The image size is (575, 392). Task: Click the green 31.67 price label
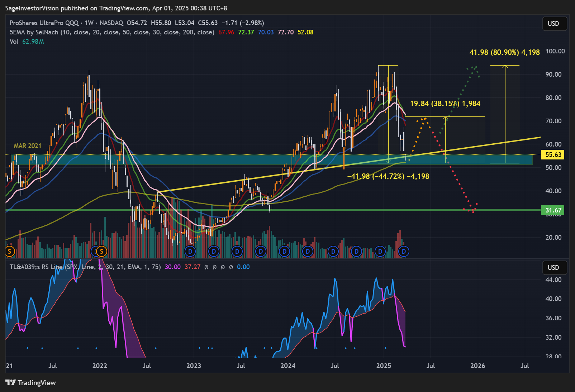[553, 210]
